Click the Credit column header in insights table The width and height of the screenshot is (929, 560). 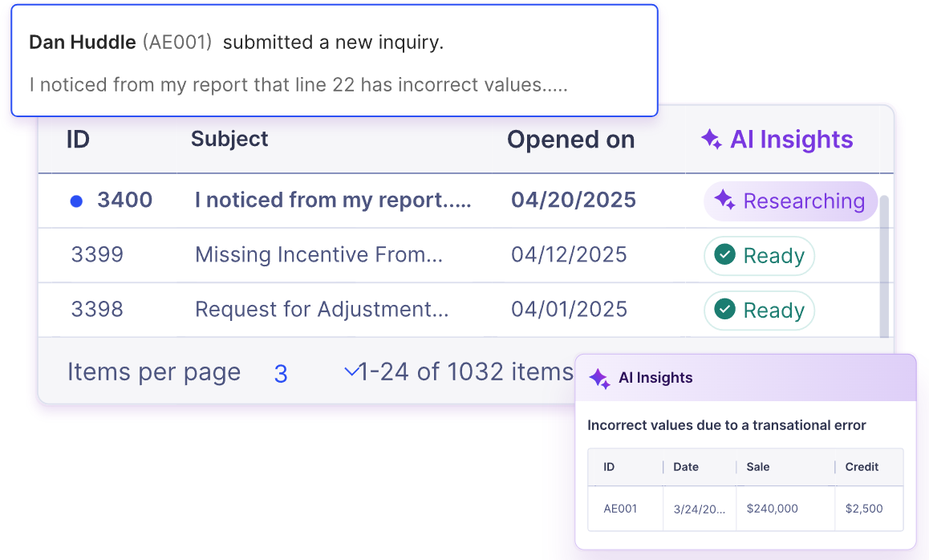pyautogui.click(x=862, y=467)
